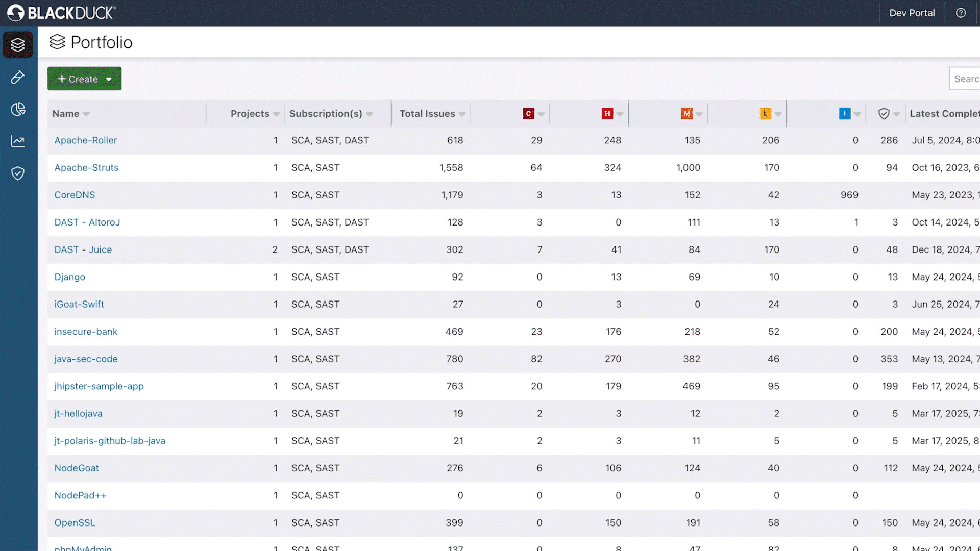The width and height of the screenshot is (980, 551).
Task: Open the jhipster-sample-app link
Action: click(x=99, y=386)
